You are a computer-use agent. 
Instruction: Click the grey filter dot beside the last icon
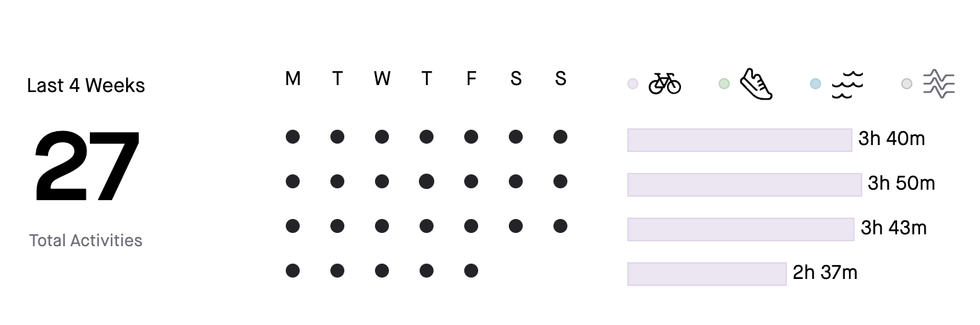907,84
